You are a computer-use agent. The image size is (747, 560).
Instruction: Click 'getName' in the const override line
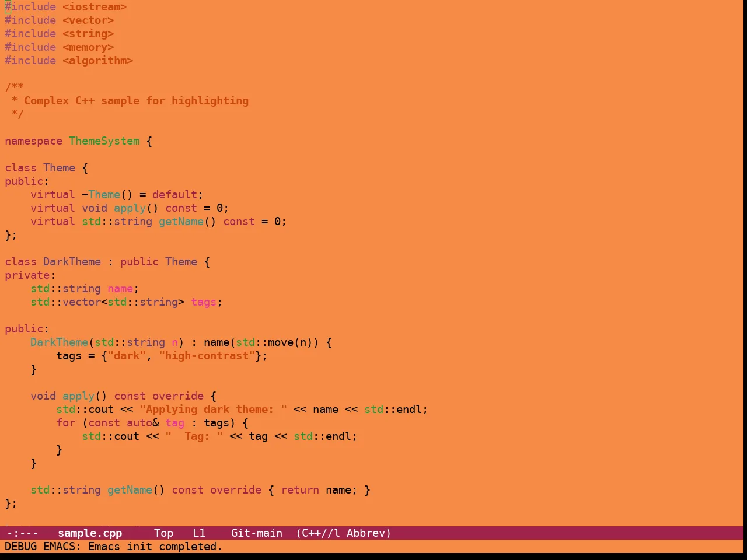point(130,490)
